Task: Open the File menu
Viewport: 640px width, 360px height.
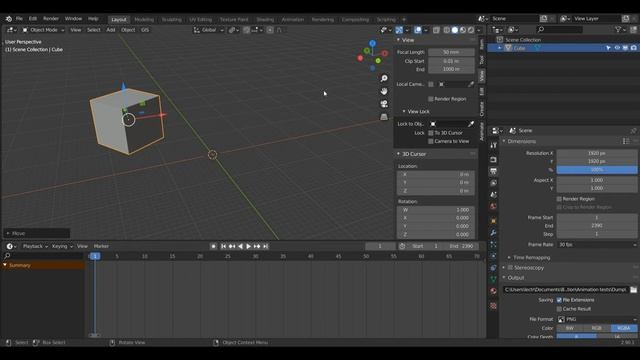Action: (19, 19)
